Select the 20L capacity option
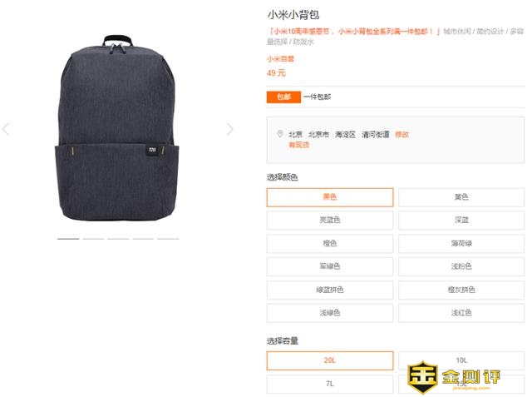This screenshot has height=397, width=532. (330, 360)
